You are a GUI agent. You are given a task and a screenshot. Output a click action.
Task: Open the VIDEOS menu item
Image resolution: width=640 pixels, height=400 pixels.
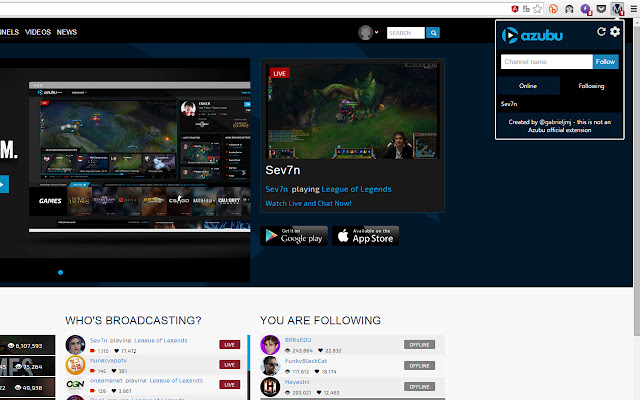38,32
